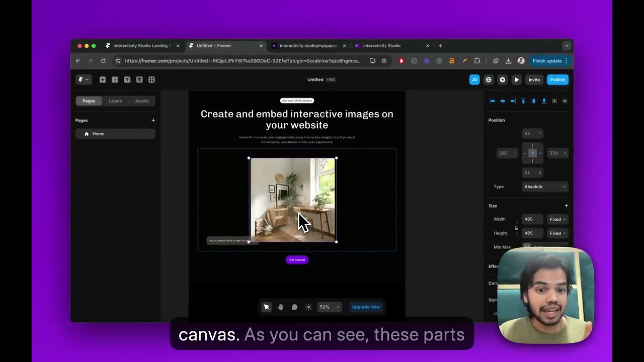
Task: Click the canvas headline Create and embed interactive images
Action: (297, 120)
